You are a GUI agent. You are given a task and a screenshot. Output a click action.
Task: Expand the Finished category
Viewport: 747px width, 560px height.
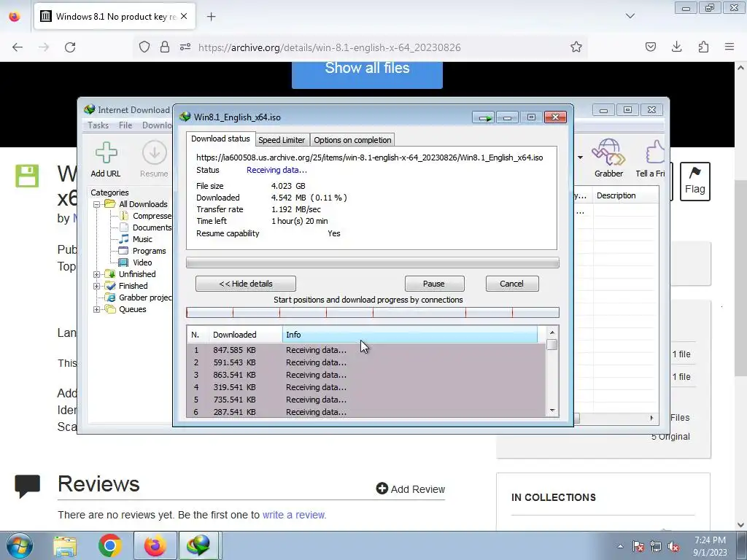click(x=97, y=286)
